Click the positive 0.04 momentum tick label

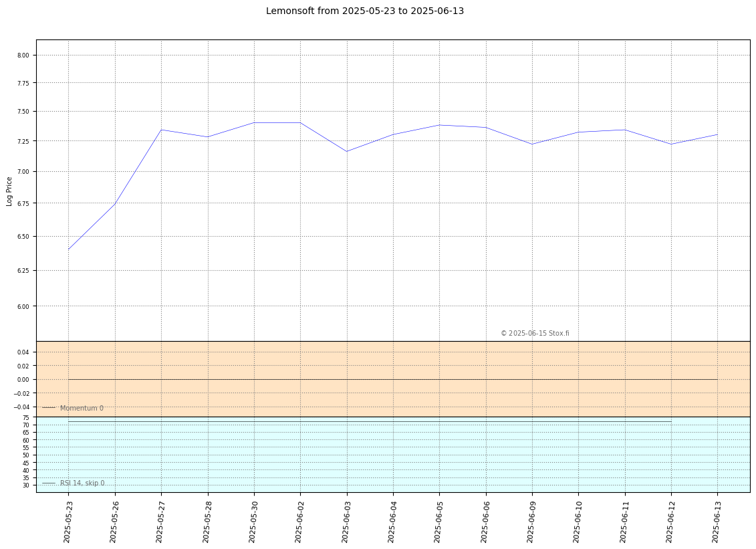click(23, 352)
